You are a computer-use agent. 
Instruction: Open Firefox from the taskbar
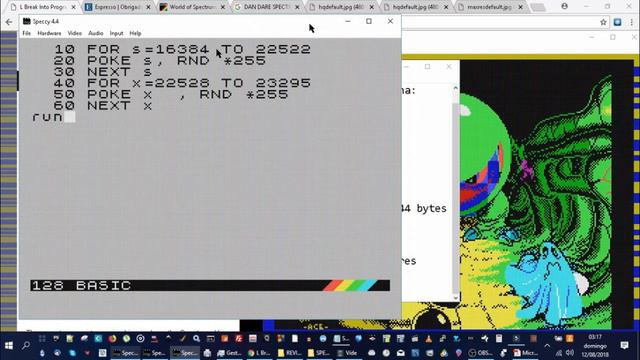pyautogui.click(x=112, y=338)
